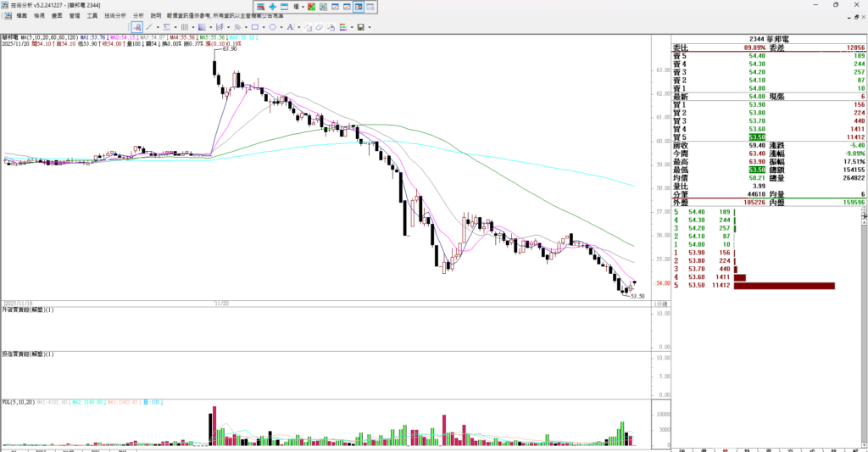Viewport: 868px width, 452px height.
Task: Click the crosshair move icon in top toolbar
Action: click(273, 7)
